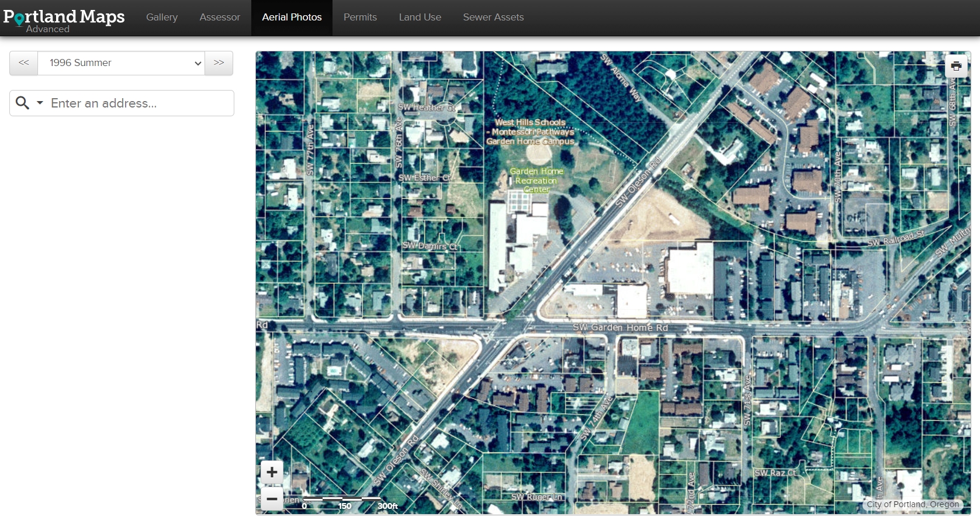Image resolution: width=980 pixels, height=527 pixels.
Task: Zoom in using the plus button
Action: [272, 472]
